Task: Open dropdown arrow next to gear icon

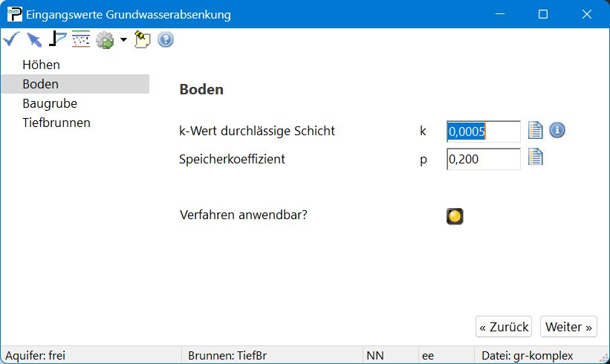Action: pos(123,40)
